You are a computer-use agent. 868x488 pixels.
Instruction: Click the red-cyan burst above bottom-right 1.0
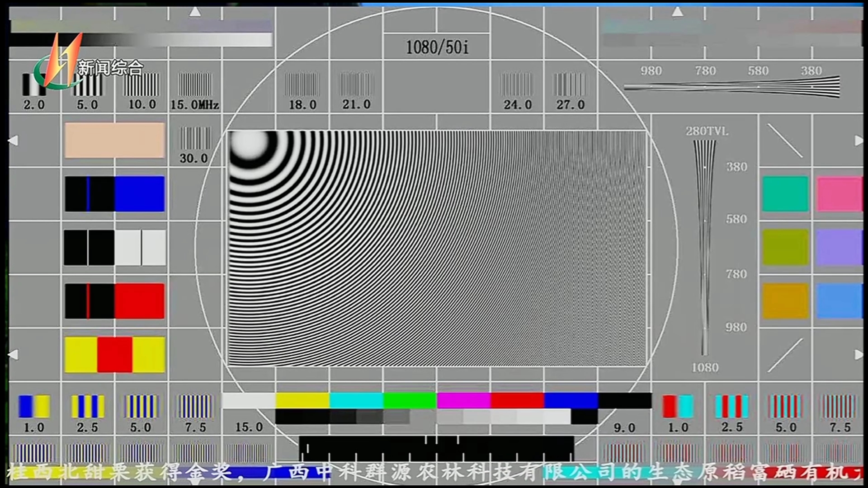(678, 406)
